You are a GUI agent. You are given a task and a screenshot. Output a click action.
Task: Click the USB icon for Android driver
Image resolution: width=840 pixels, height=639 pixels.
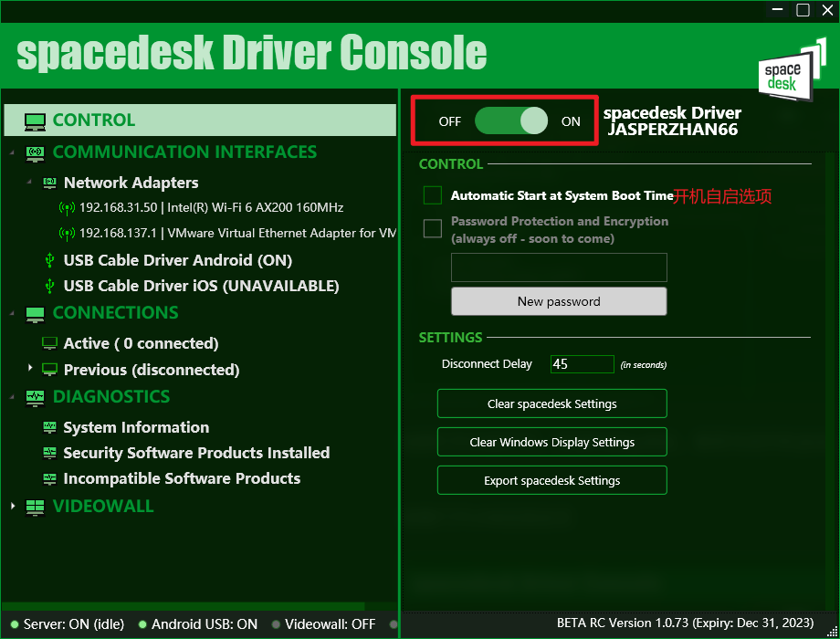click(x=50, y=260)
